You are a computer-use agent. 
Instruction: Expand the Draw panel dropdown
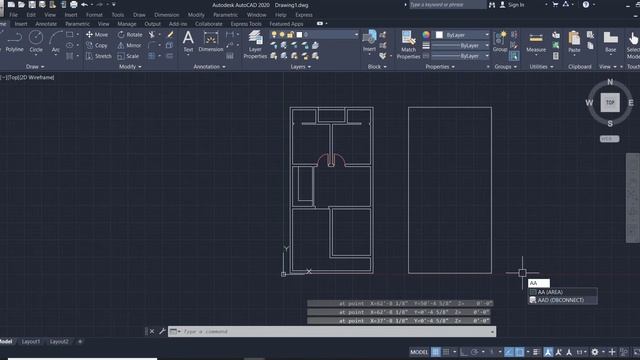pos(35,67)
